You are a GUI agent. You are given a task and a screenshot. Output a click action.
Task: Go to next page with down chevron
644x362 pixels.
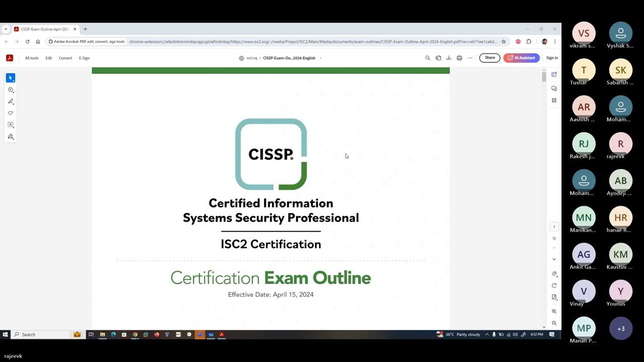554,259
